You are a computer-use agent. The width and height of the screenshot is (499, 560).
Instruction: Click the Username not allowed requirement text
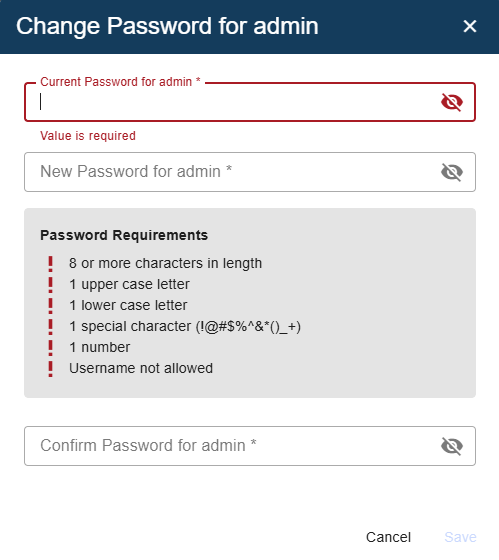click(141, 369)
